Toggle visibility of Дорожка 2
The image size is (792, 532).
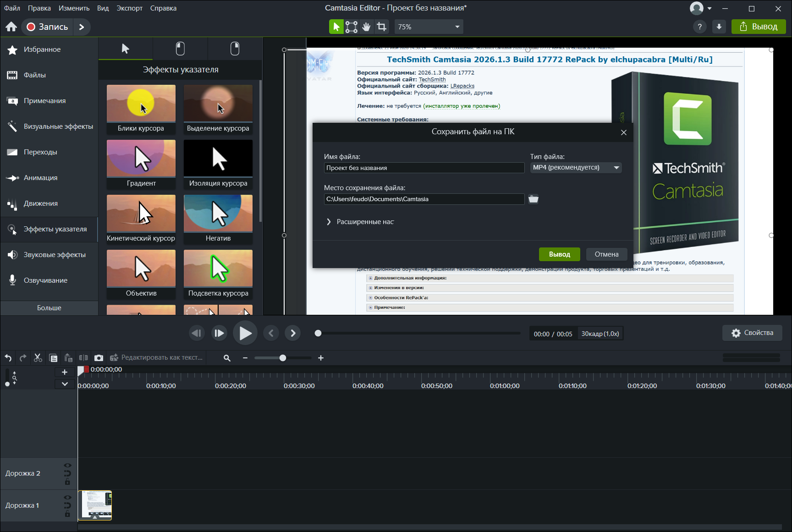tap(67, 466)
